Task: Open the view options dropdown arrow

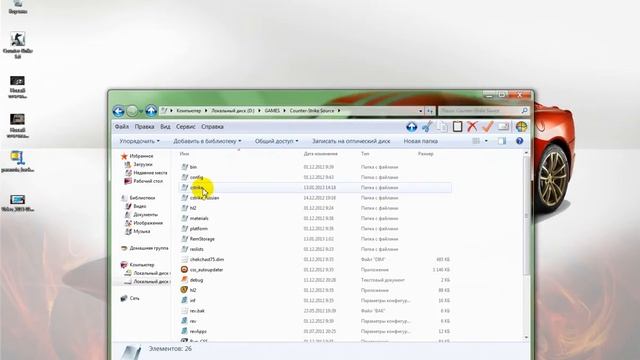Action: click(x=486, y=141)
